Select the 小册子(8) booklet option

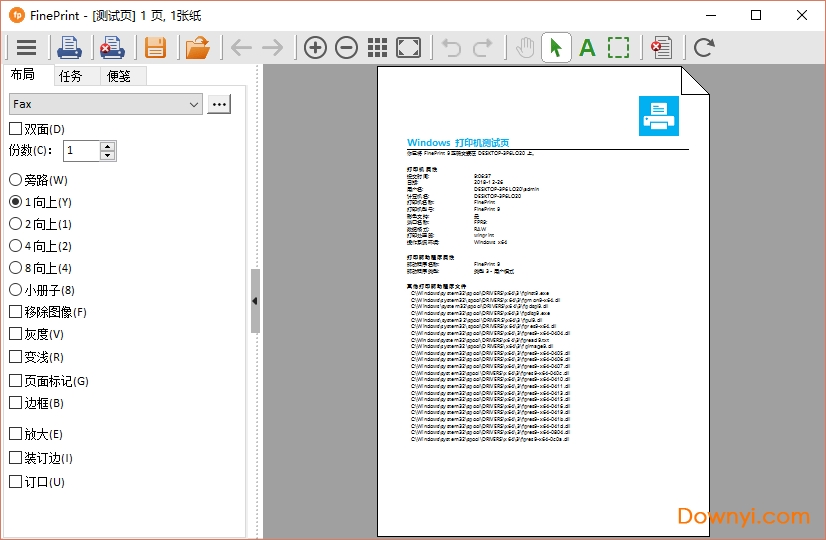(x=15, y=290)
